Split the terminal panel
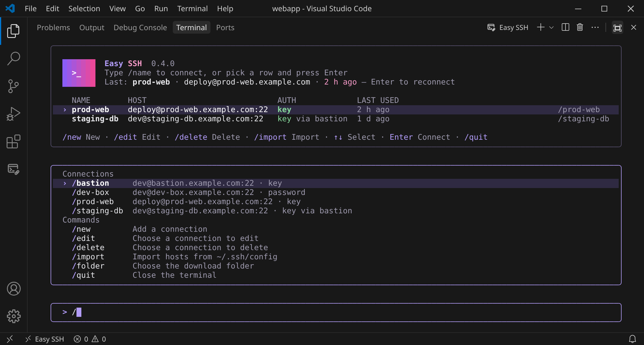 pos(566,27)
